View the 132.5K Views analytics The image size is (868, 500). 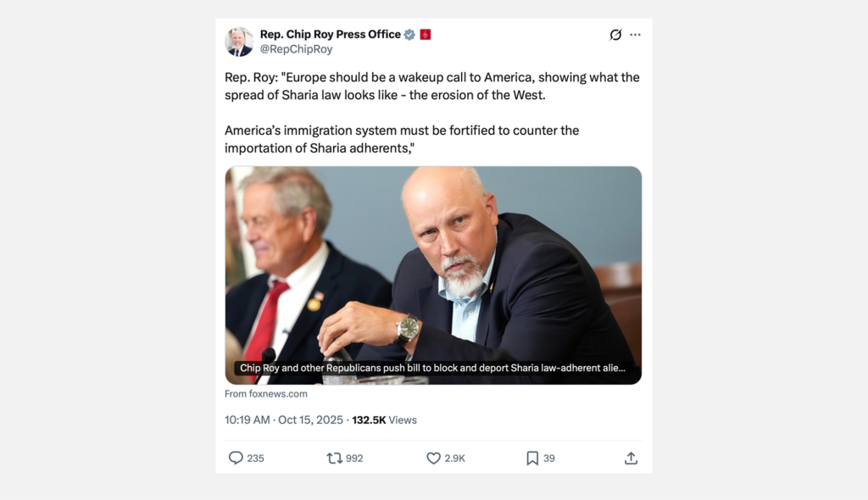pyautogui.click(x=384, y=420)
